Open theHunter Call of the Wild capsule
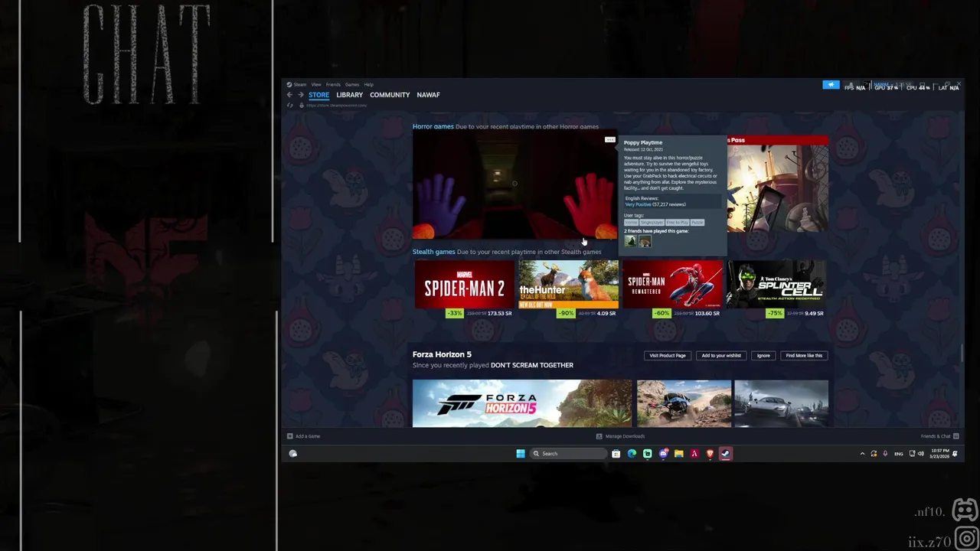Viewport: 980px width, 551px height. (568, 284)
